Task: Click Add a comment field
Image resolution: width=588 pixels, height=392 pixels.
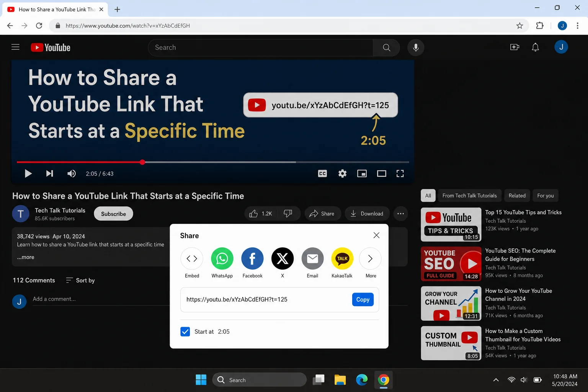Action: 101,299
